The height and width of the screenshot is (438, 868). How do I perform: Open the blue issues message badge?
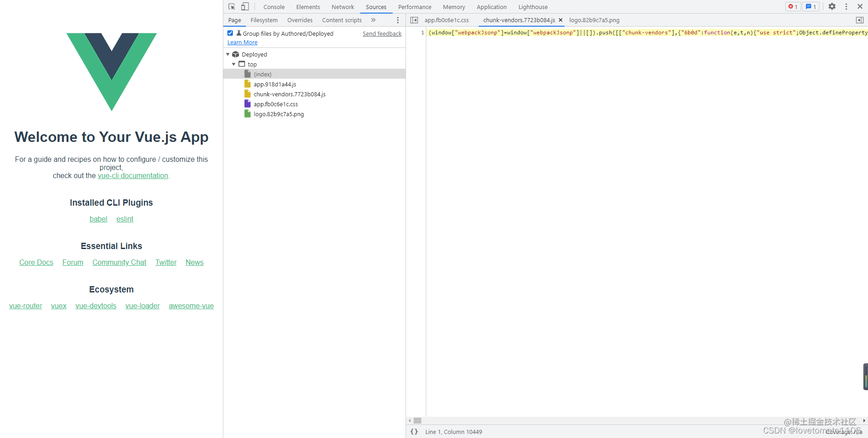(x=811, y=7)
